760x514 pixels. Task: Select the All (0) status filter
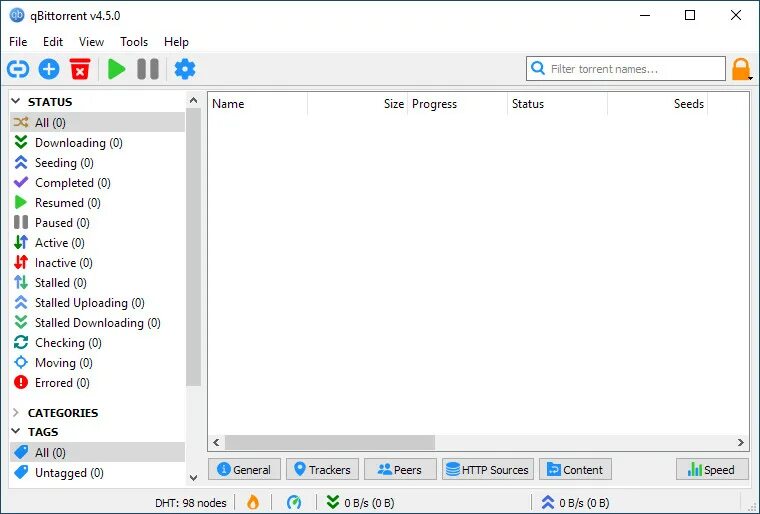97,122
